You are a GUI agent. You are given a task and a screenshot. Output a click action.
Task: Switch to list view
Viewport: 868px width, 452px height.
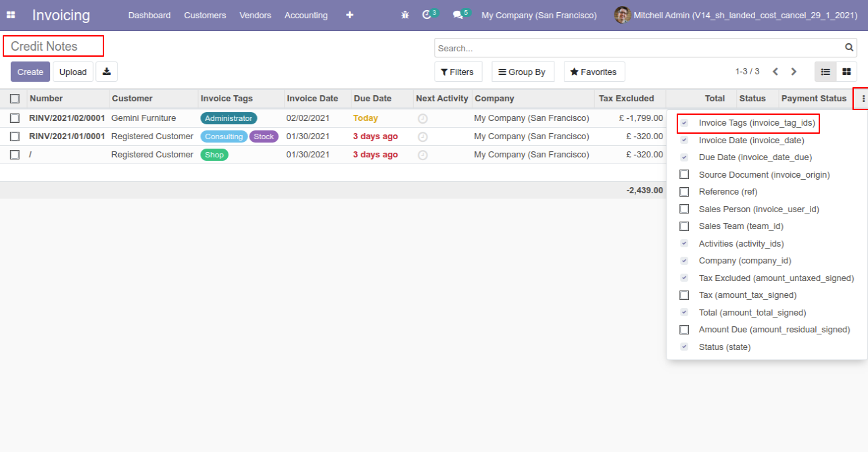point(825,72)
